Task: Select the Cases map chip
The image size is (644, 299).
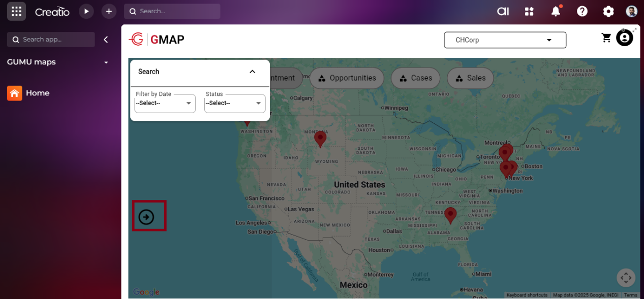Action: 415,78
